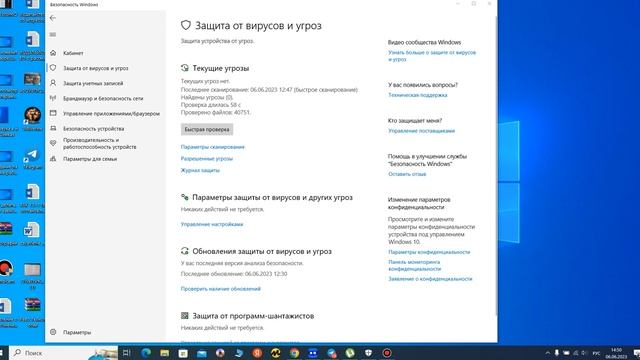The image size is (640, 360).
Task: Open the firewall and network icon
Action: coord(53,98)
